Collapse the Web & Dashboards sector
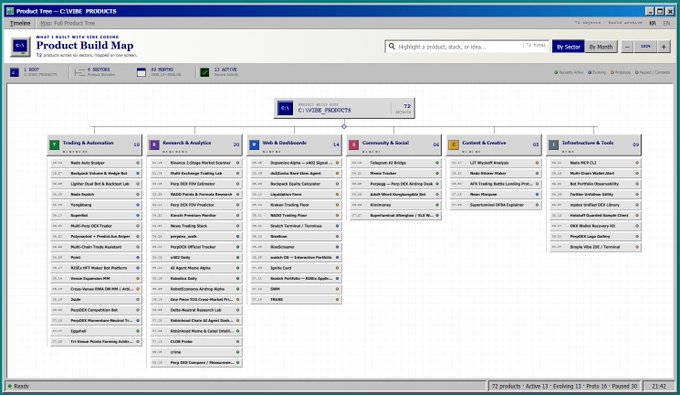 (x=294, y=145)
